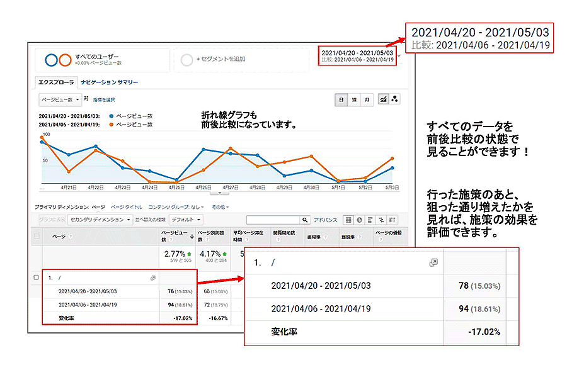
Task: Select the data table view icon
Action: [x=348, y=220]
